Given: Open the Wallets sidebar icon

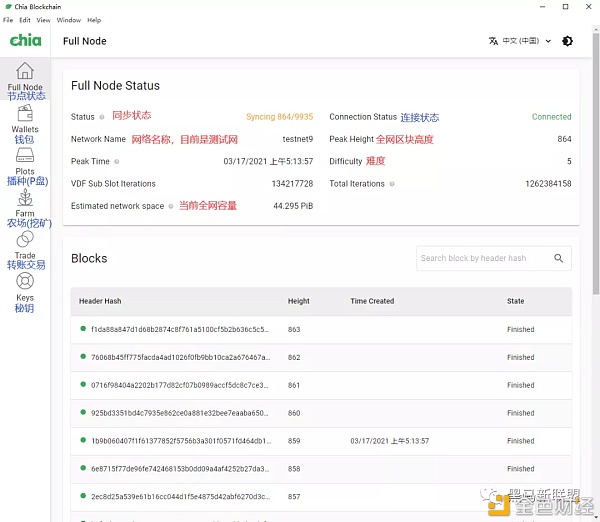Looking at the screenshot, I should pyautogui.click(x=25, y=113).
